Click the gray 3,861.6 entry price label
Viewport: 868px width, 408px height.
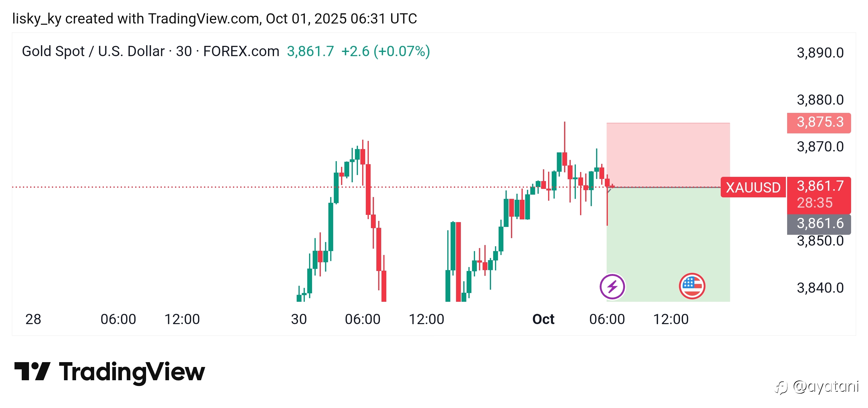819,224
